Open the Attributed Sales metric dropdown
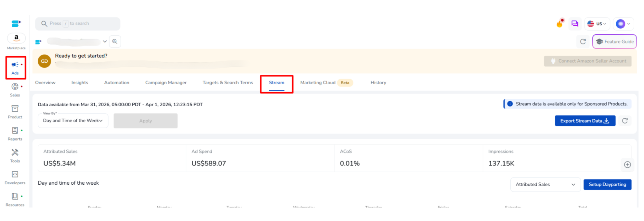 (x=545, y=184)
